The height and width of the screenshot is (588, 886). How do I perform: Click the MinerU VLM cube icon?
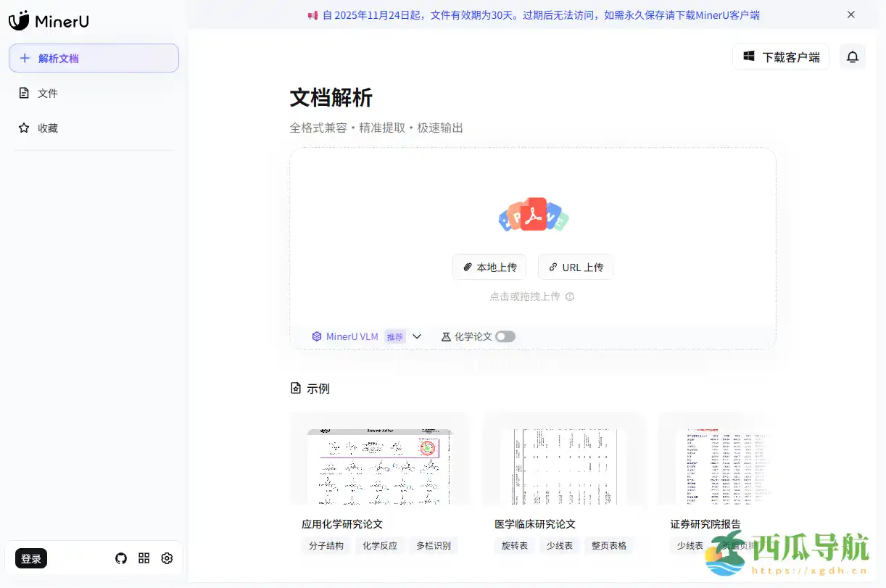(x=317, y=336)
